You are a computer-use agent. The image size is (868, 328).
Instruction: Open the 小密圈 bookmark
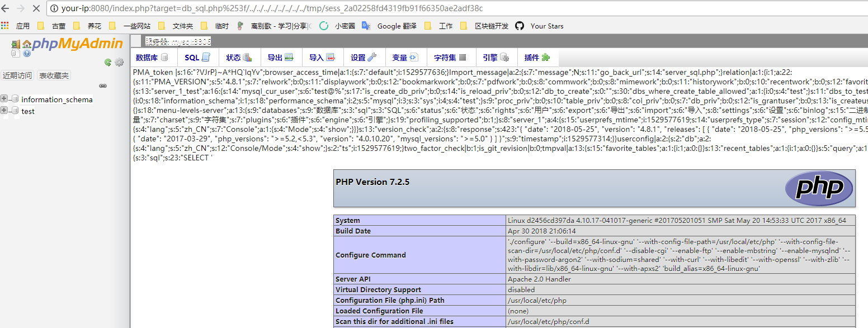pyautogui.click(x=337, y=26)
